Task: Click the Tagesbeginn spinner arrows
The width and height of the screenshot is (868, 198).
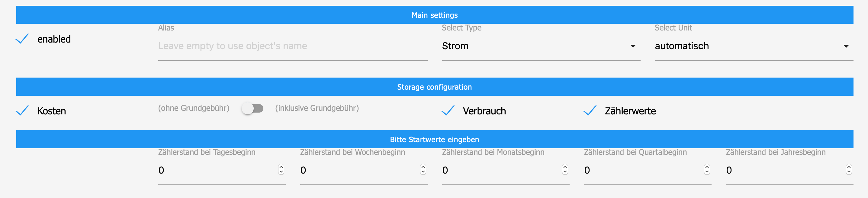Action: coord(281,169)
